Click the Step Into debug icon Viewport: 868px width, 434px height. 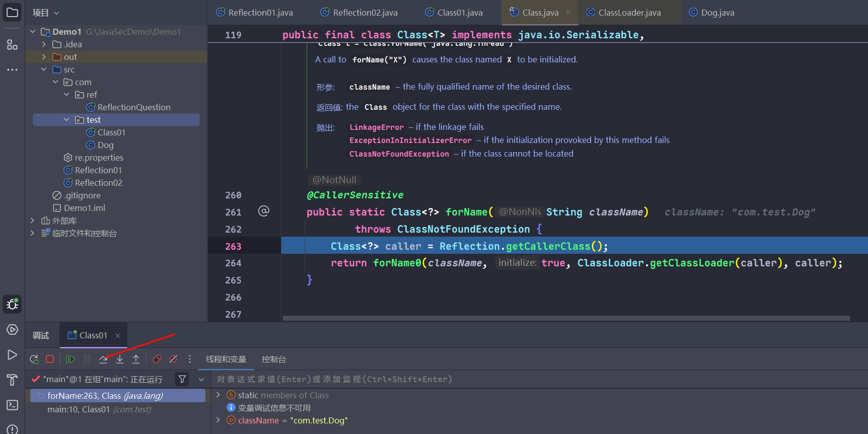(x=120, y=359)
